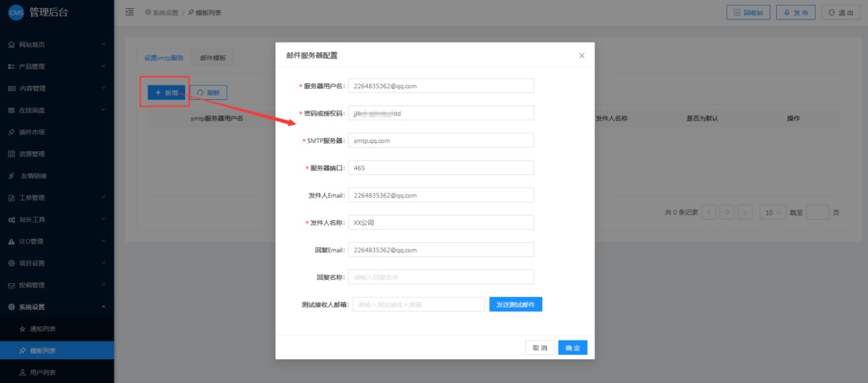Click the empty 回复名称 input field
This screenshot has height=383, width=868.
click(x=441, y=277)
